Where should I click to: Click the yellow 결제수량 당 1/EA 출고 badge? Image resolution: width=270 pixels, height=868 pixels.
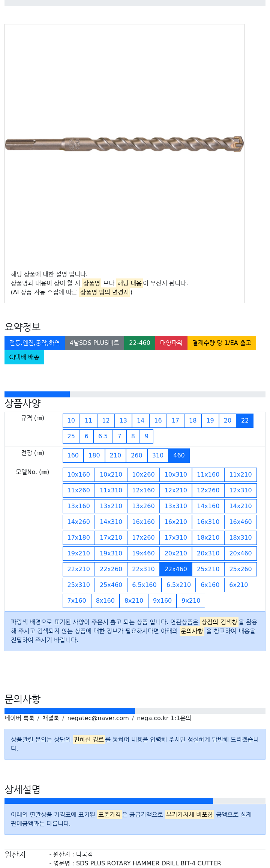(222, 343)
